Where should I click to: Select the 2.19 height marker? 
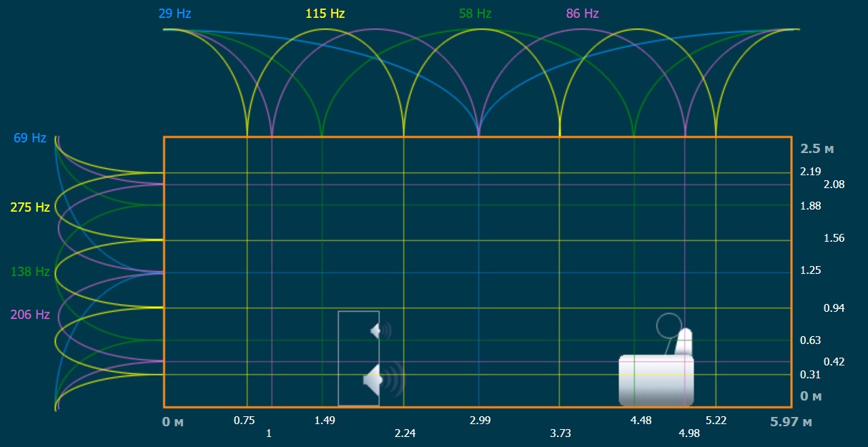pos(811,172)
